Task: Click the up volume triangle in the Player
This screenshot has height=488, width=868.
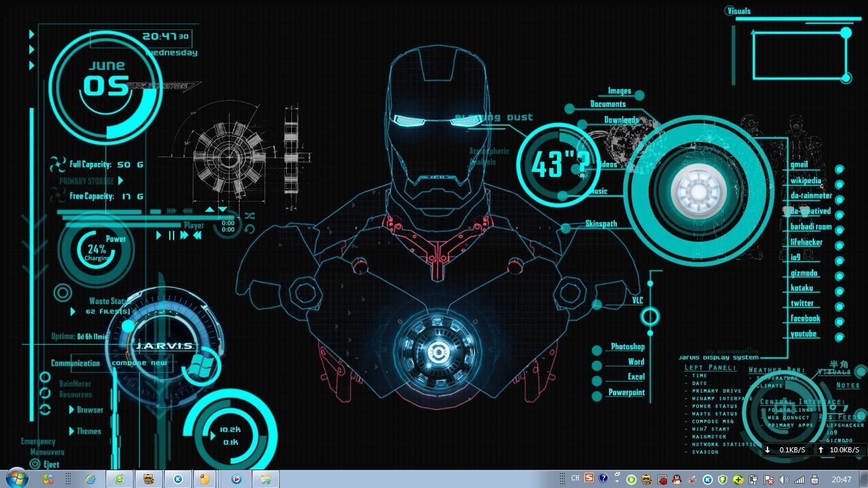Action: 210,209
